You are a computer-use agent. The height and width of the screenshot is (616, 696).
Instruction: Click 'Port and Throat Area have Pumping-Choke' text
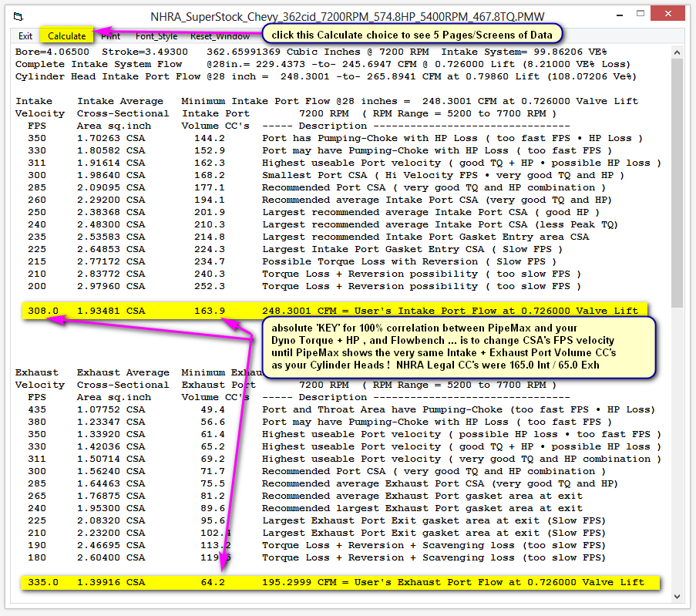click(x=382, y=409)
